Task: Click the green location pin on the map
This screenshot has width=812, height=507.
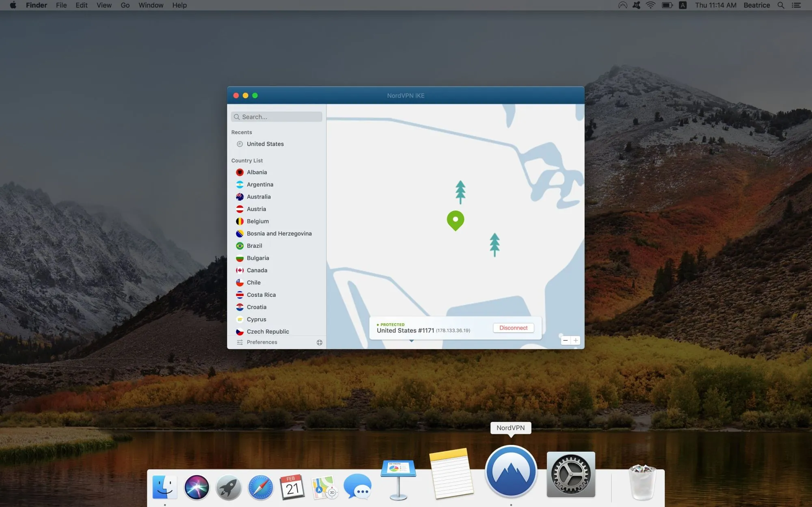Action: tap(455, 220)
